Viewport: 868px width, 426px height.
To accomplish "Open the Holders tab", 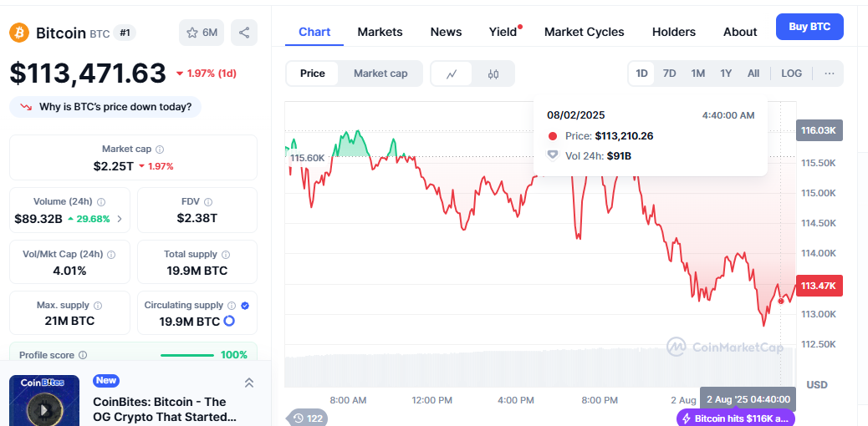I will (x=673, y=32).
